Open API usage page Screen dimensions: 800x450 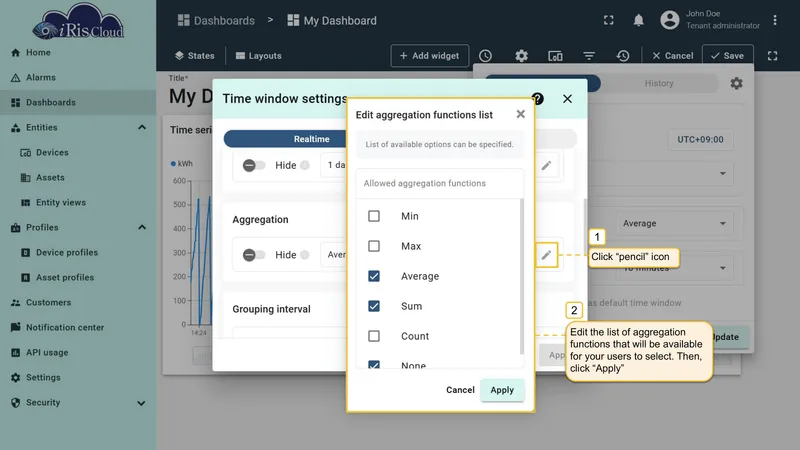[x=78, y=353]
